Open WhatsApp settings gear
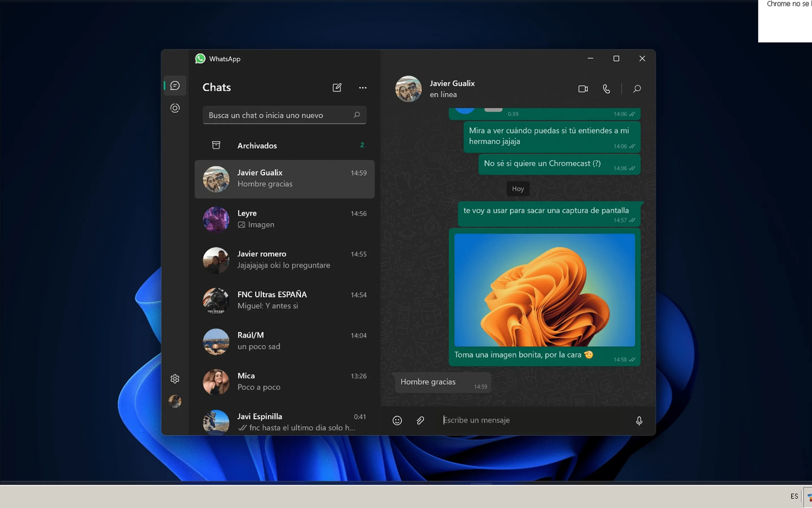This screenshot has width=812, height=508. point(175,379)
